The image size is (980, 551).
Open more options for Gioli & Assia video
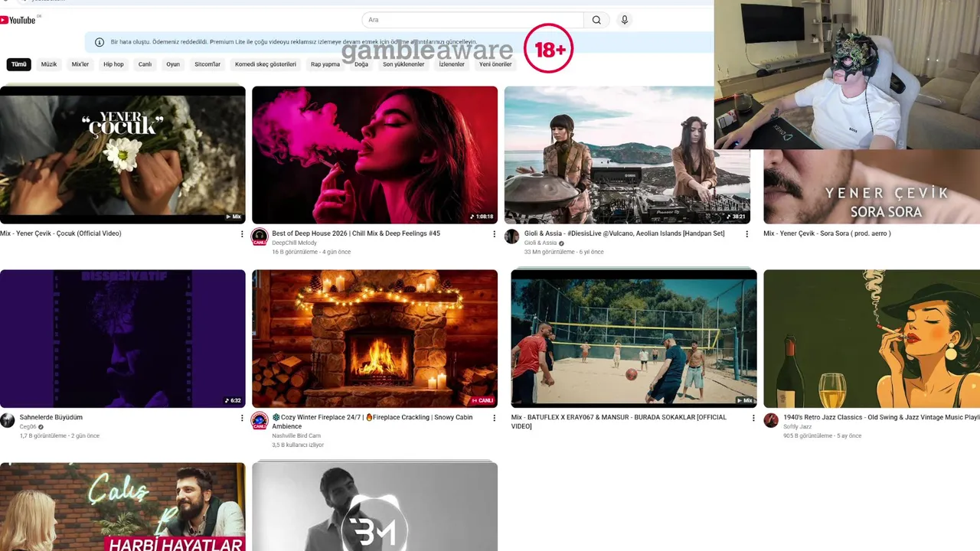click(x=746, y=234)
